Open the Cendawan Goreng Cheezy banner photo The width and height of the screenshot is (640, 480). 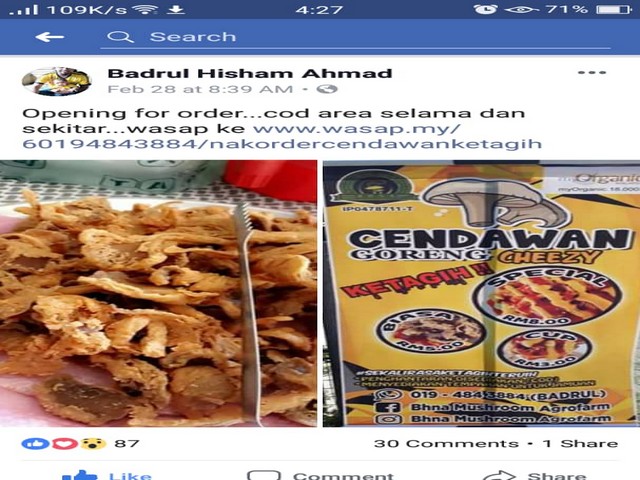pos(481,293)
